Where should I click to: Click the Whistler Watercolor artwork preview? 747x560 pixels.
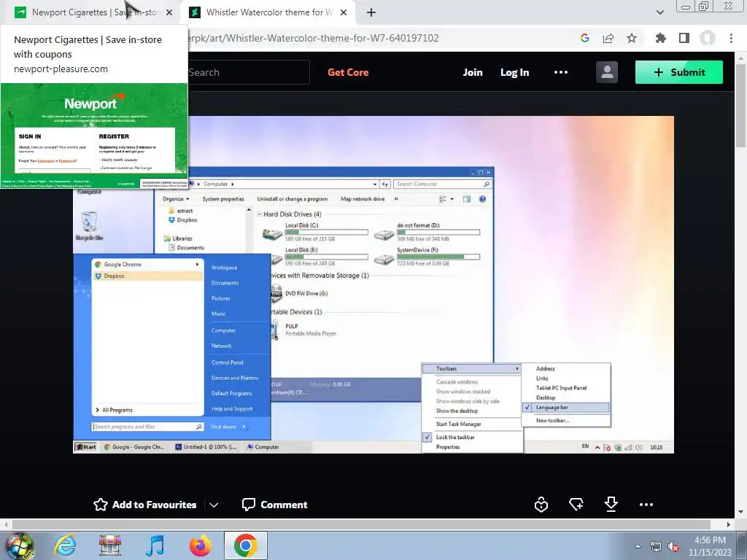373,285
